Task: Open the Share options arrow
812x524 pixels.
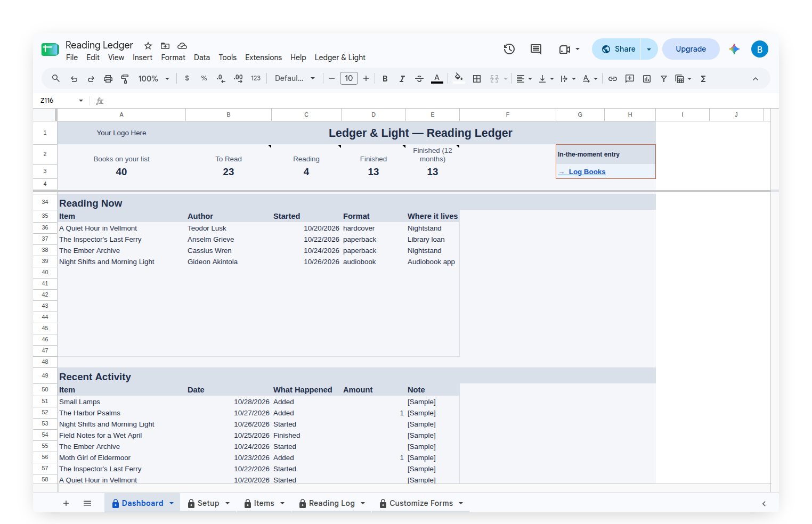Action: [x=649, y=49]
